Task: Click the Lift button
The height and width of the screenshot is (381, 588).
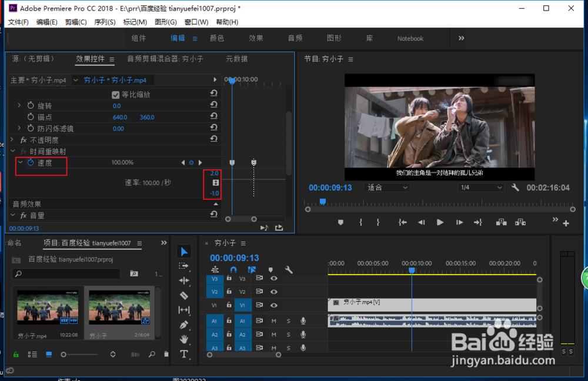Action: 502,222
